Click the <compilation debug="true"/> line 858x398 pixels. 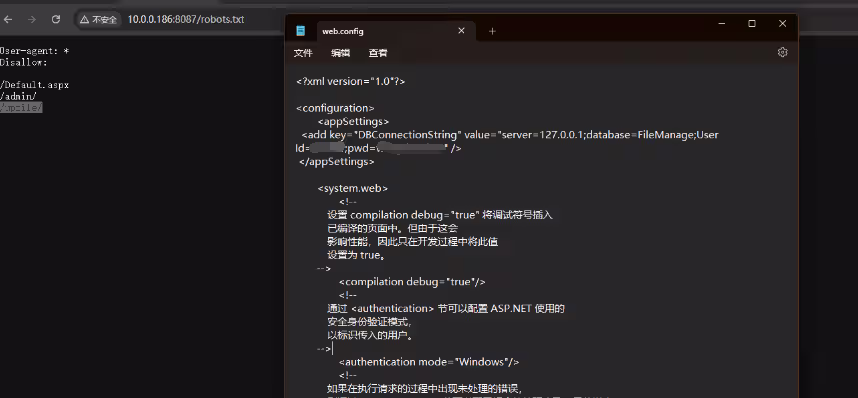pos(412,282)
